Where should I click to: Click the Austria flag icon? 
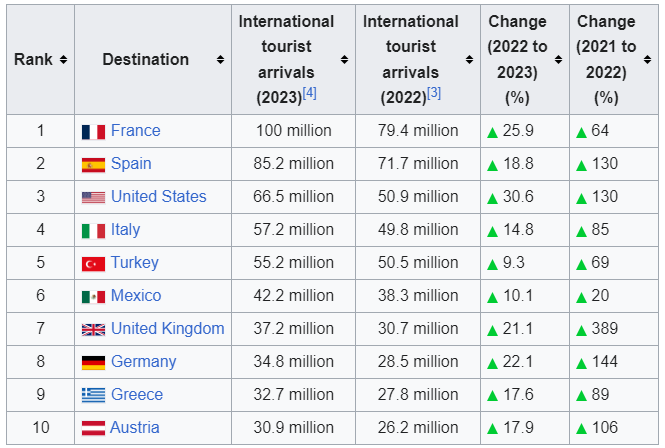click(x=93, y=428)
